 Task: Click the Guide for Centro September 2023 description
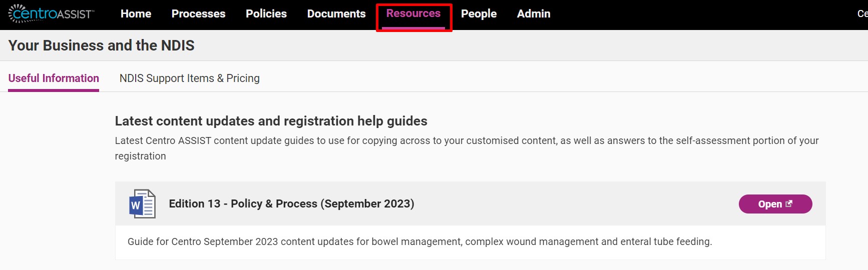(x=419, y=242)
